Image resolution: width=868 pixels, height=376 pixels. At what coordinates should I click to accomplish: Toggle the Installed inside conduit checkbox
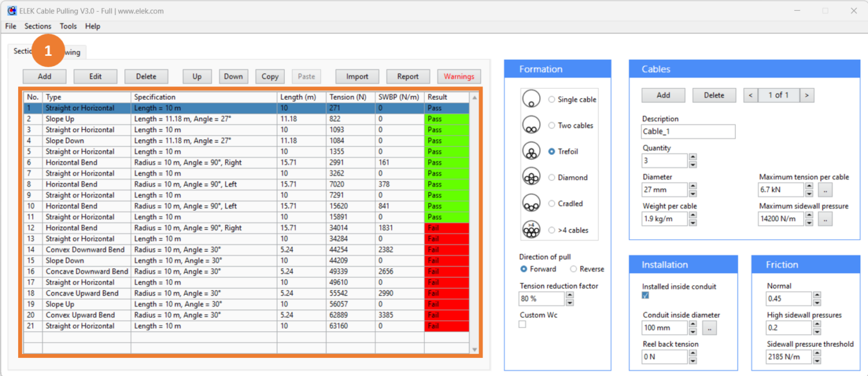pos(646,295)
